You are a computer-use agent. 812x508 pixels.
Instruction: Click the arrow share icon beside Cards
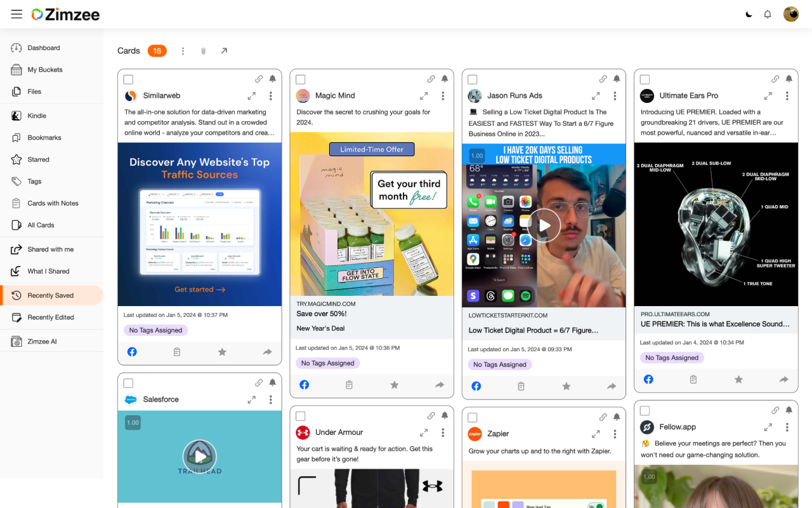[224, 51]
